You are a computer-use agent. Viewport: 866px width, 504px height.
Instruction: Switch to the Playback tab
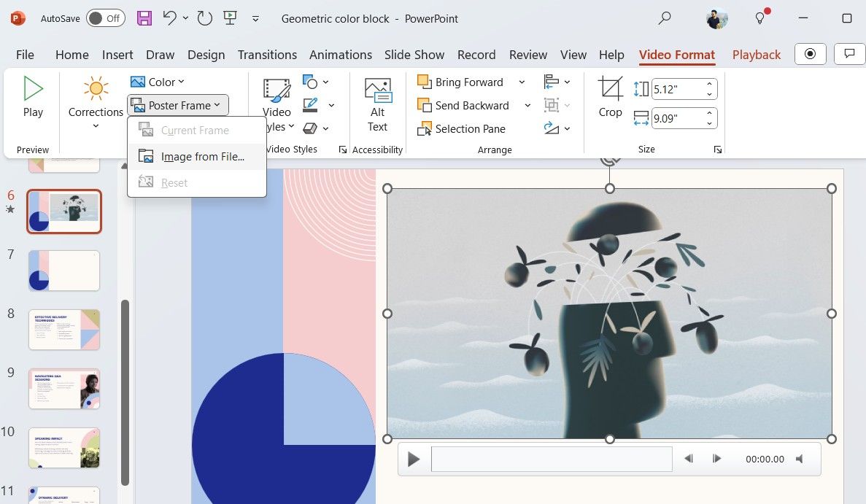[757, 54]
